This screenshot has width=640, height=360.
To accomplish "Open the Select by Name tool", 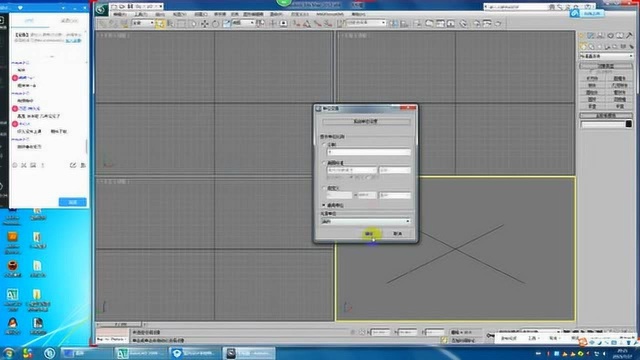I will click(x=171, y=24).
